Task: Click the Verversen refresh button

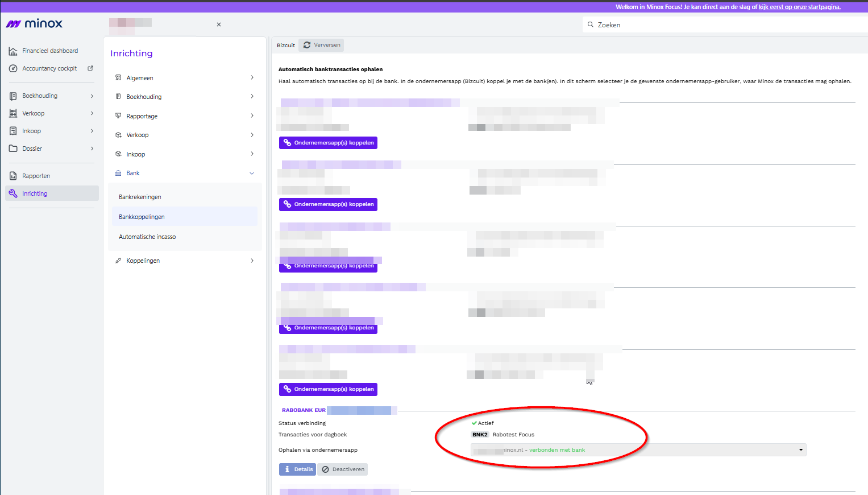Action: pos(321,45)
